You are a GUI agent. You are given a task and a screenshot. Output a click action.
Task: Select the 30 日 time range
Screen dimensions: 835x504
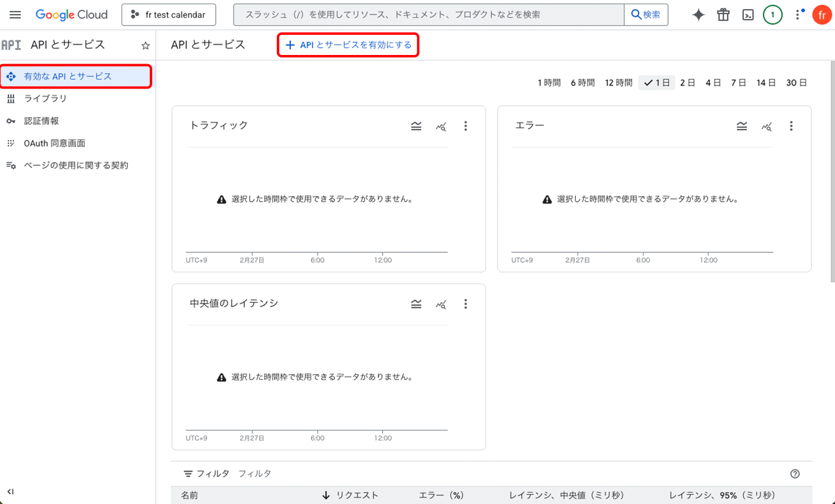(796, 82)
